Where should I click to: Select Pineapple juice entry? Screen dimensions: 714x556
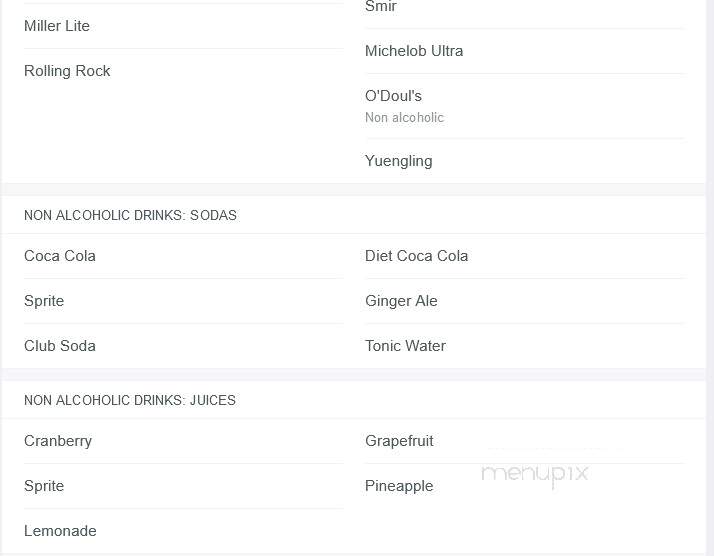coord(399,486)
